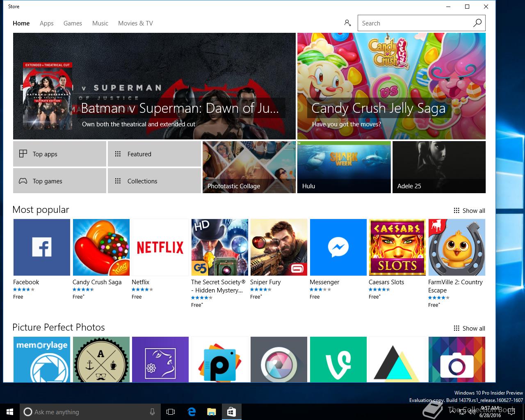The height and width of the screenshot is (420, 525).
Task: Open the colorful geometric camera app icon
Action: point(457,359)
